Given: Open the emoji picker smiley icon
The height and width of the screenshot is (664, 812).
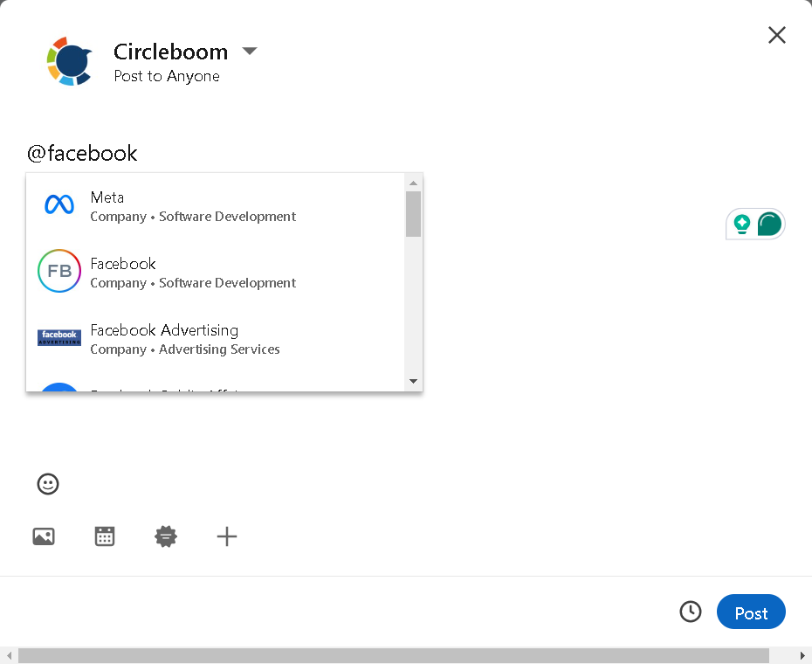Looking at the screenshot, I should 48,484.
